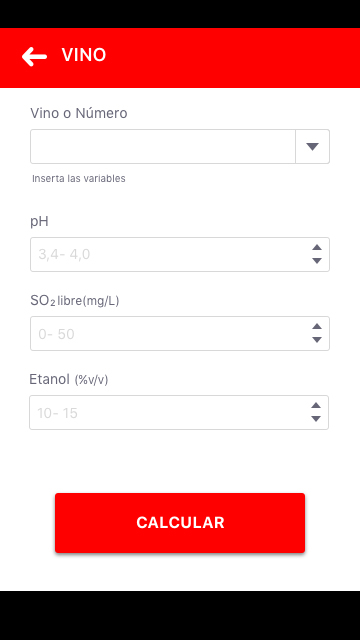Decrease SO2 libre value with down arrow
360x640 pixels.
click(x=317, y=340)
